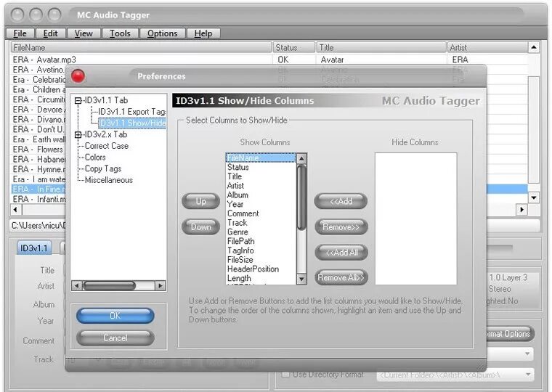Image resolution: width=552 pixels, height=392 pixels.
Task: Open the File menu
Action: (x=20, y=33)
